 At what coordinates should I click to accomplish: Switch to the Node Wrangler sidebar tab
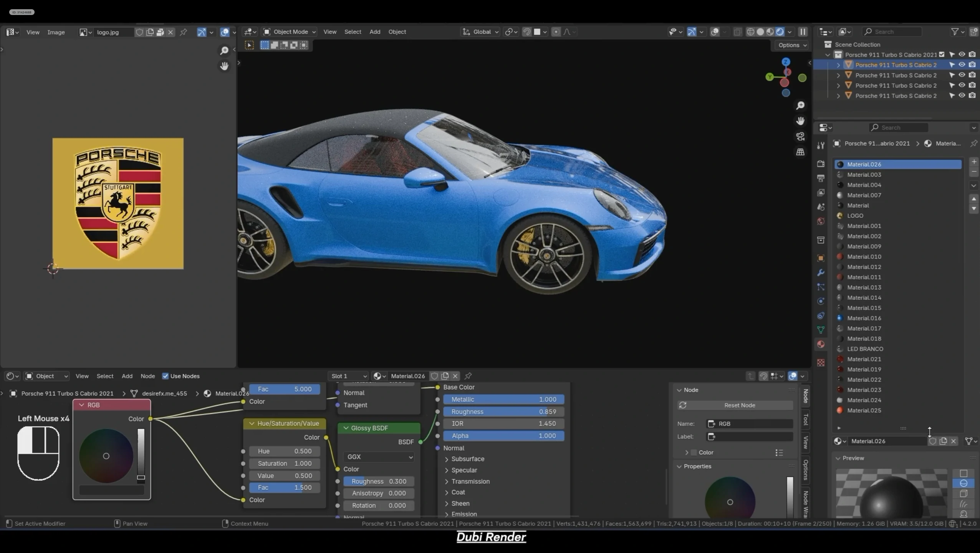806,504
